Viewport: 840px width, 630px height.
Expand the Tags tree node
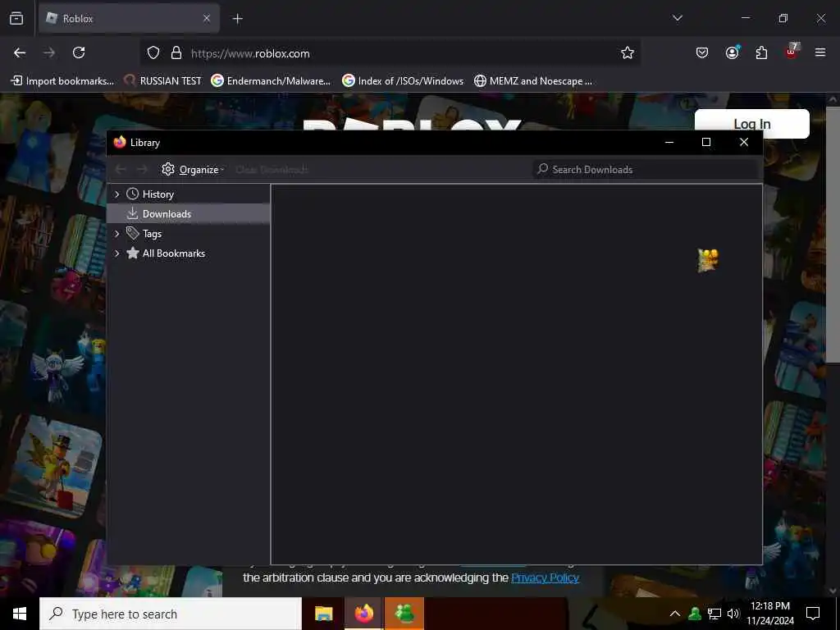click(x=116, y=234)
